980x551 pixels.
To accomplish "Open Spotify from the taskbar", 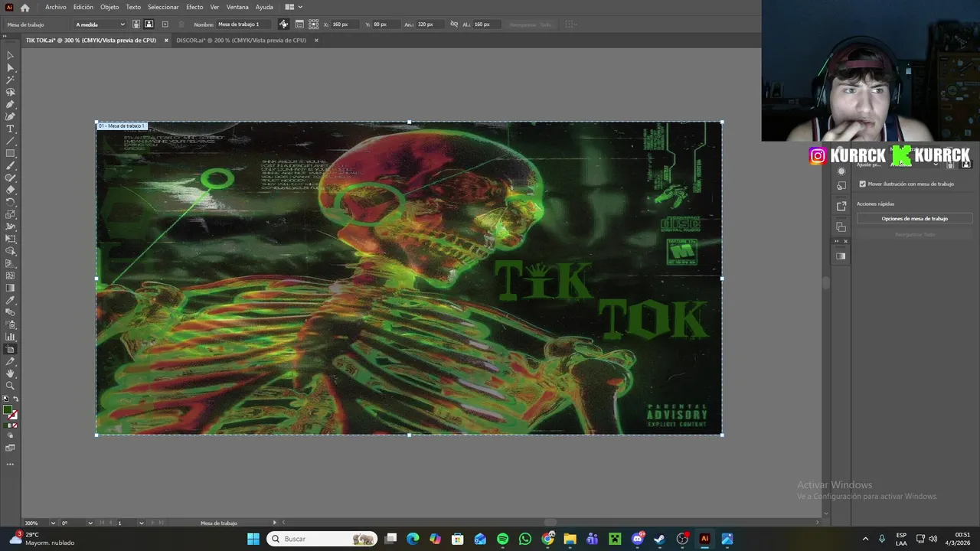I will [x=502, y=539].
